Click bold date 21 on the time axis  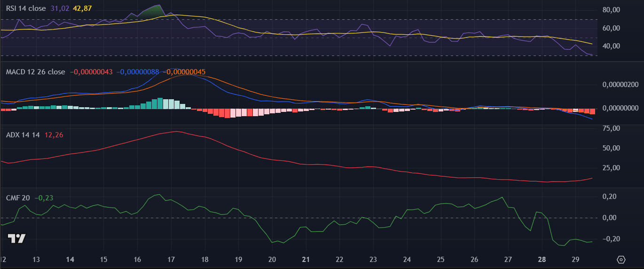click(306, 260)
